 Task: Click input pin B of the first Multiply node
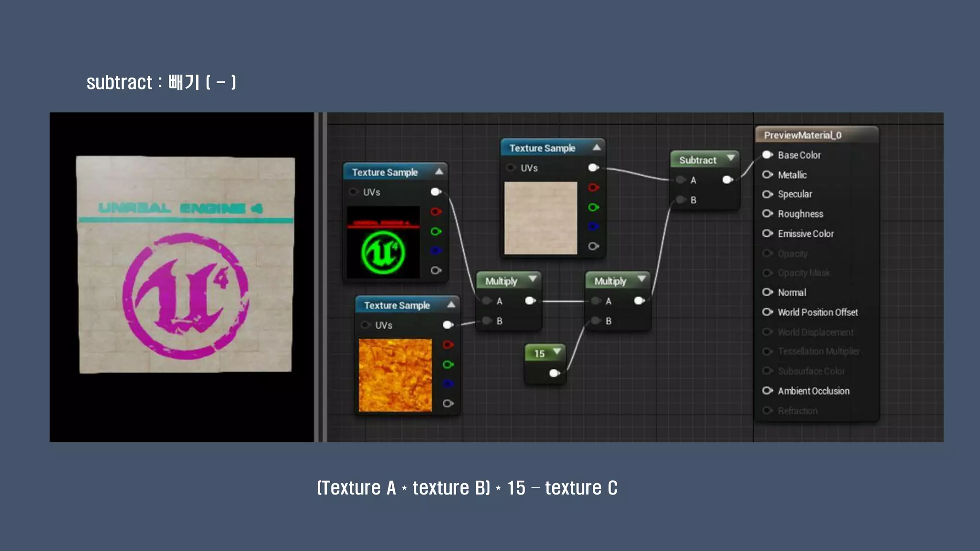point(487,320)
